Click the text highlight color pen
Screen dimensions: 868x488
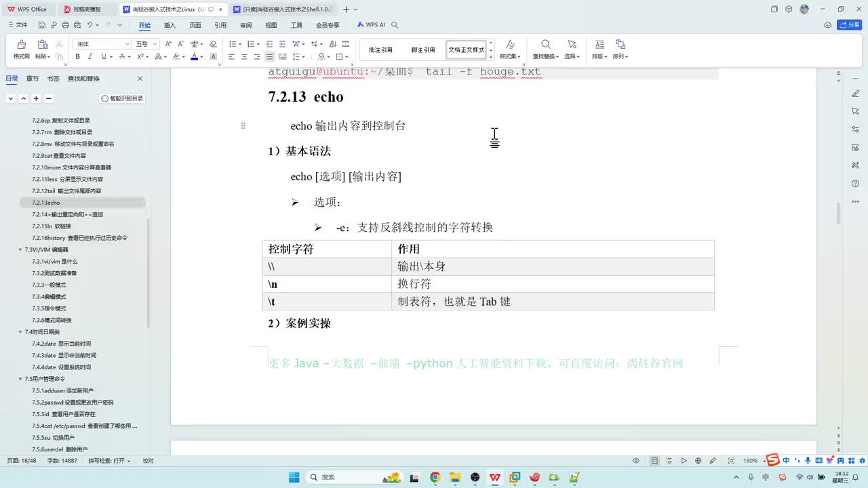(x=175, y=57)
